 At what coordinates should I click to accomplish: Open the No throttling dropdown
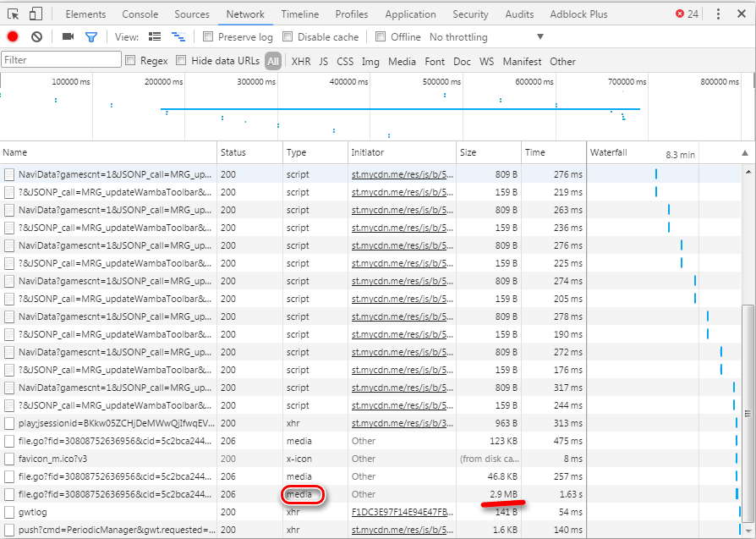[x=486, y=37]
